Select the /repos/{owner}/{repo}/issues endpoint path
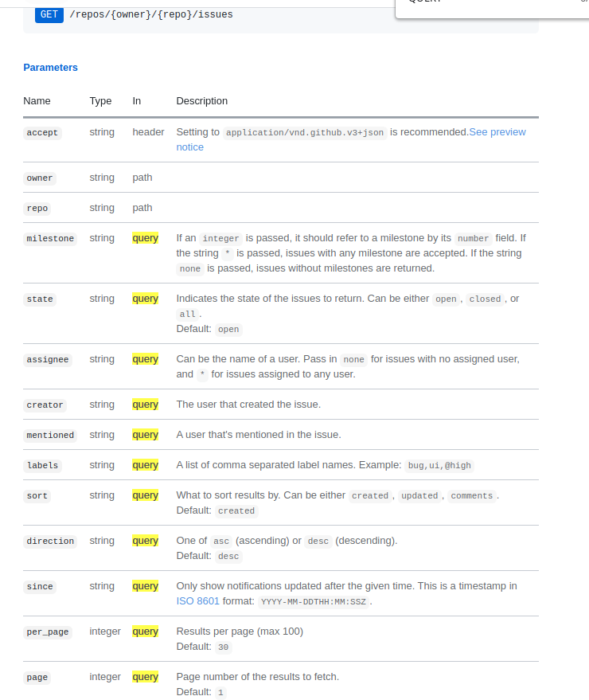 click(x=151, y=14)
